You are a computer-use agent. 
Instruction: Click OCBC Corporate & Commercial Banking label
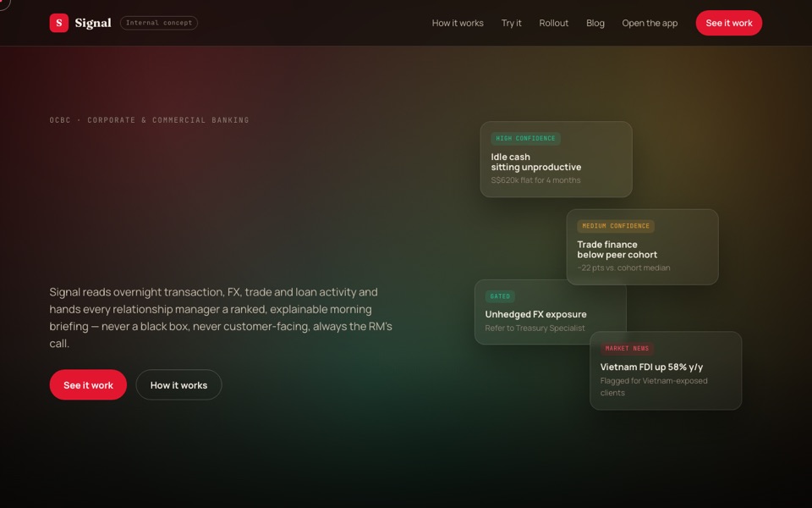click(x=149, y=120)
